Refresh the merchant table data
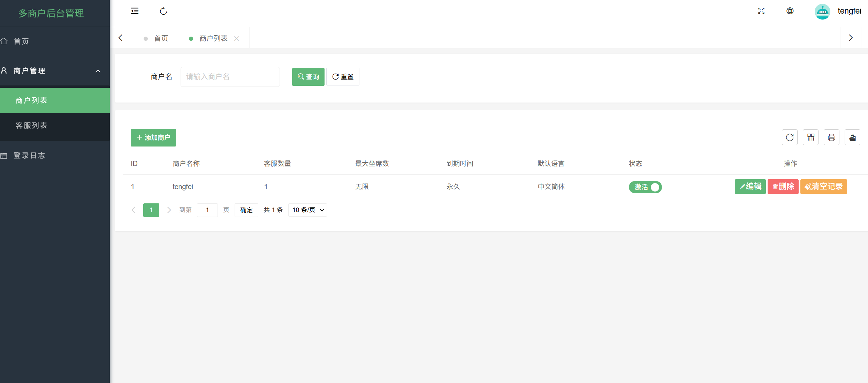 [790, 137]
